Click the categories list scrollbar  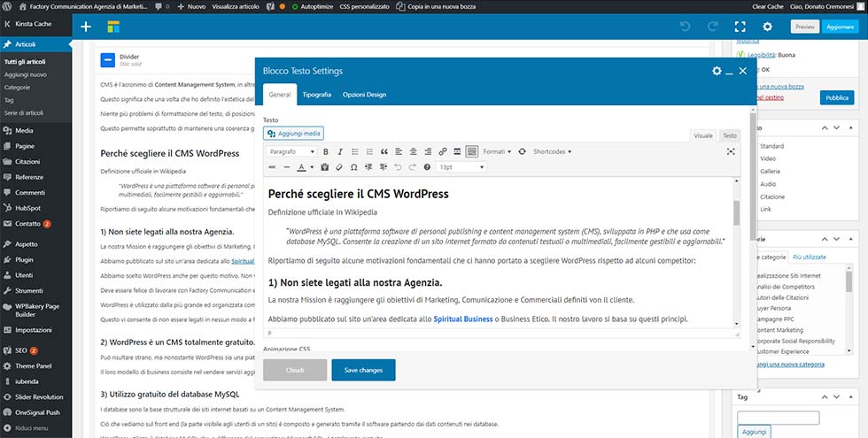point(849,281)
